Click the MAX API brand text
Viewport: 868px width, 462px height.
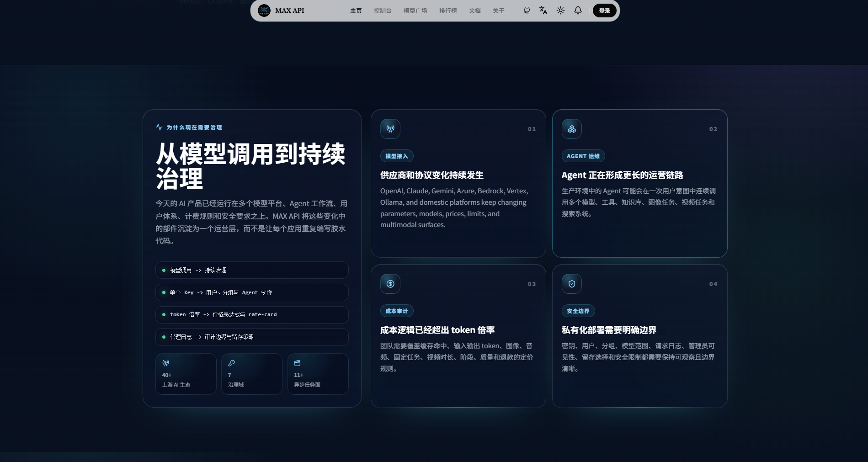pyautogui.click(x=289, y=11)
